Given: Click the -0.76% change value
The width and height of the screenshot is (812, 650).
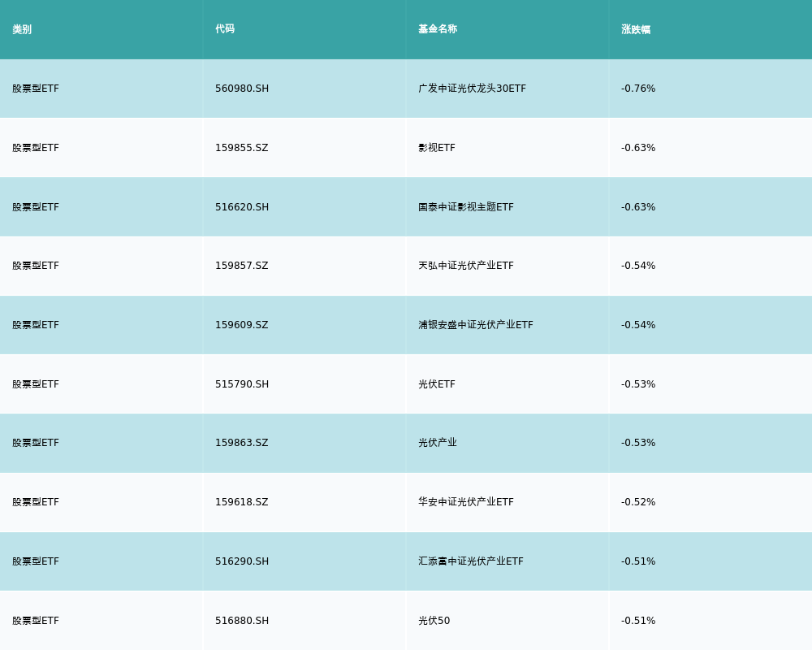Looking at the screenshot, I should tap(638, 89).
